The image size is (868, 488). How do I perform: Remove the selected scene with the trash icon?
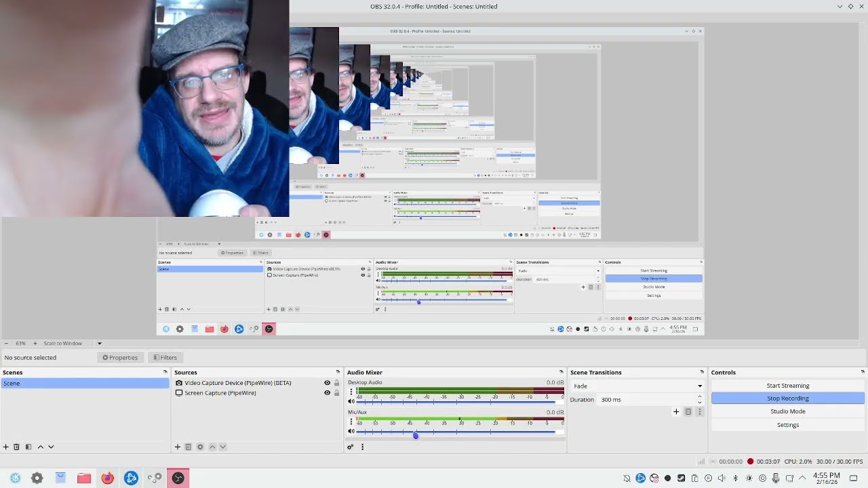point(17,447)
